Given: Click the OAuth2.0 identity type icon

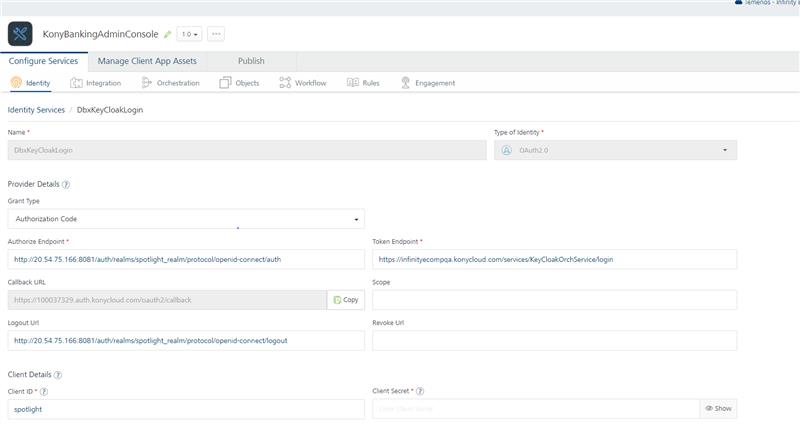Looking at the screenshot, I should point(507,150).
